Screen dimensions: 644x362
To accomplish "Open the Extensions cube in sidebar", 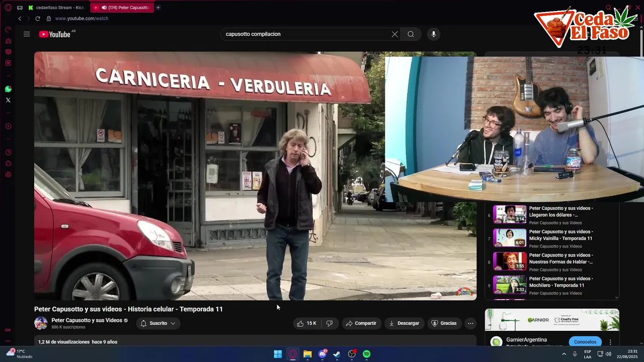I will click(x=8, y=163).
